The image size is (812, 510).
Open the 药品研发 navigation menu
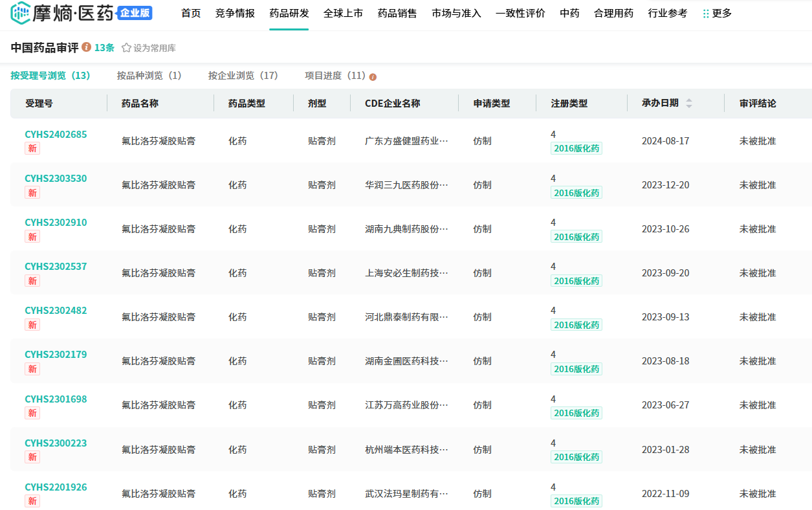[289, 13]
